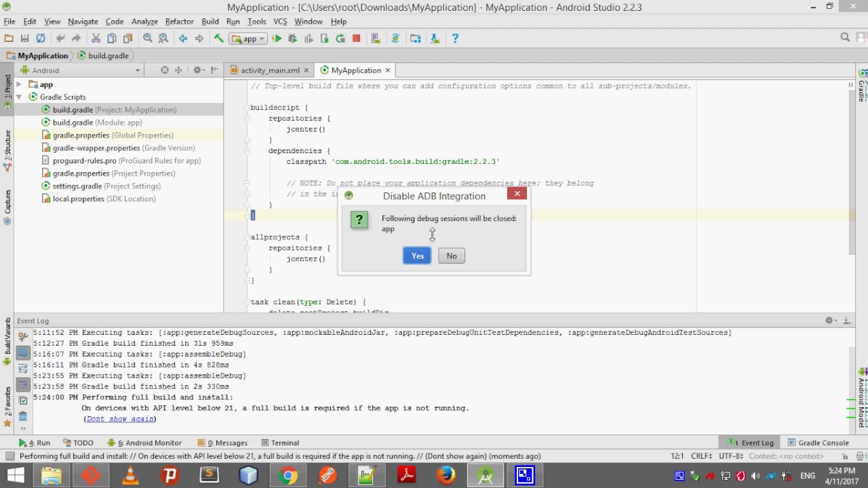Open the Gradle Console tool window
868x488 pixels.
tap(818, 443)
